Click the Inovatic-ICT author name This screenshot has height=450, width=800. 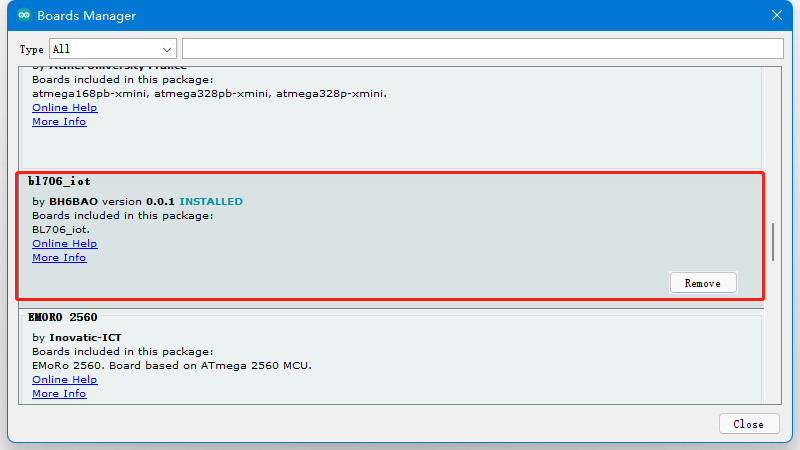pos(85,338)
